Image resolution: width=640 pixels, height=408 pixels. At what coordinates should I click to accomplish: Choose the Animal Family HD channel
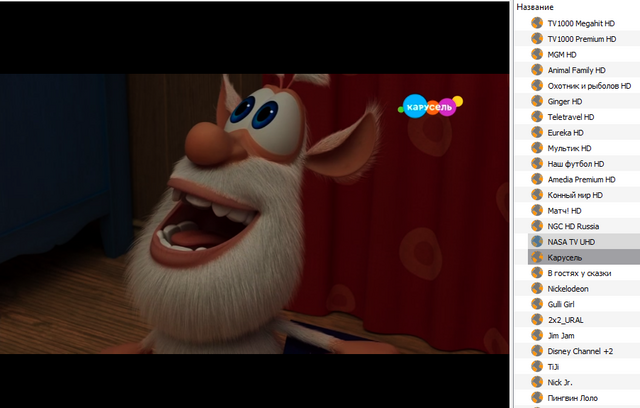[x=576, y=70]
